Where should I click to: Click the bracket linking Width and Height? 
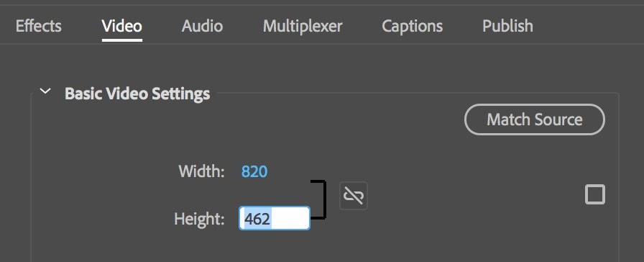[321, 199]
